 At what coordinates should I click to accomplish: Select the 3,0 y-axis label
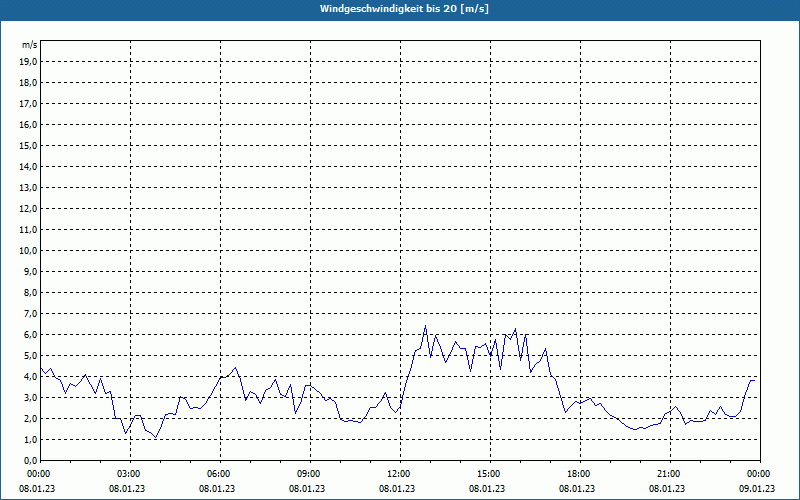[x=32, y=397]
